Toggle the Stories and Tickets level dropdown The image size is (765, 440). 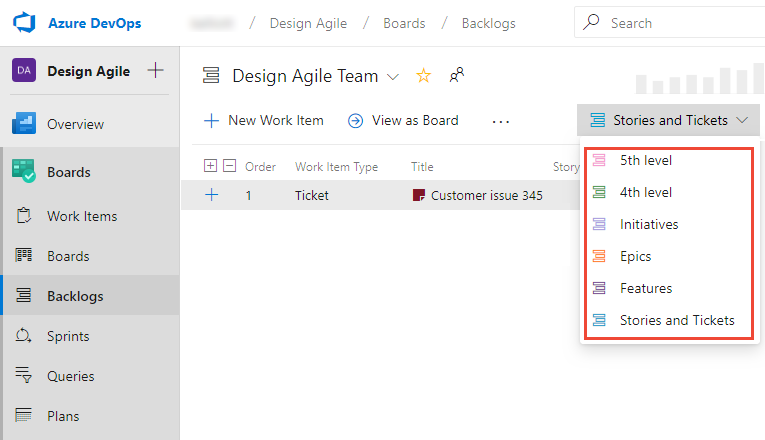coord(668,120)
